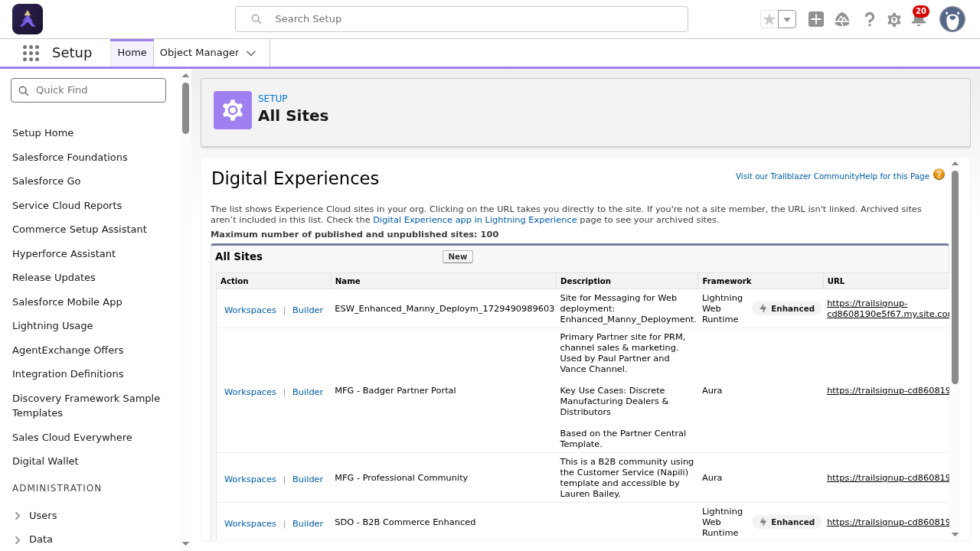Open Release Updates
Viewport: 980px width, 551px height.
(x=54, y=278)
